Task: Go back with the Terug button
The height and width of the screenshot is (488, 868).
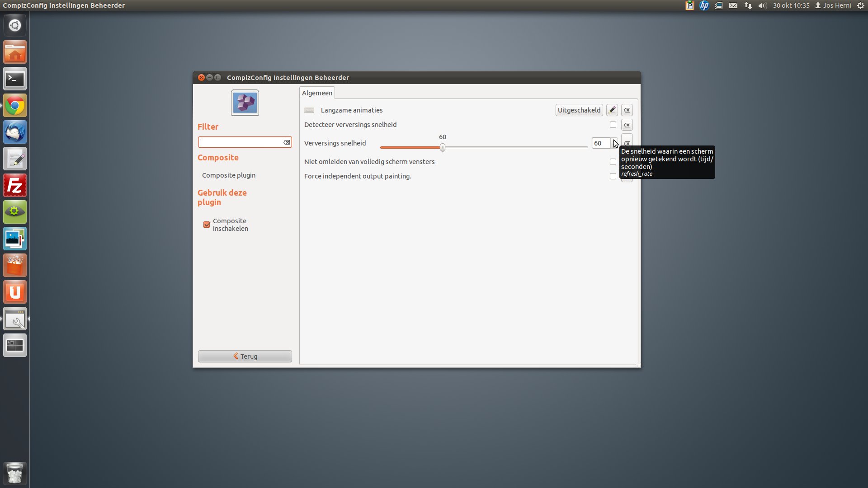Action: [x=245, y=356]
